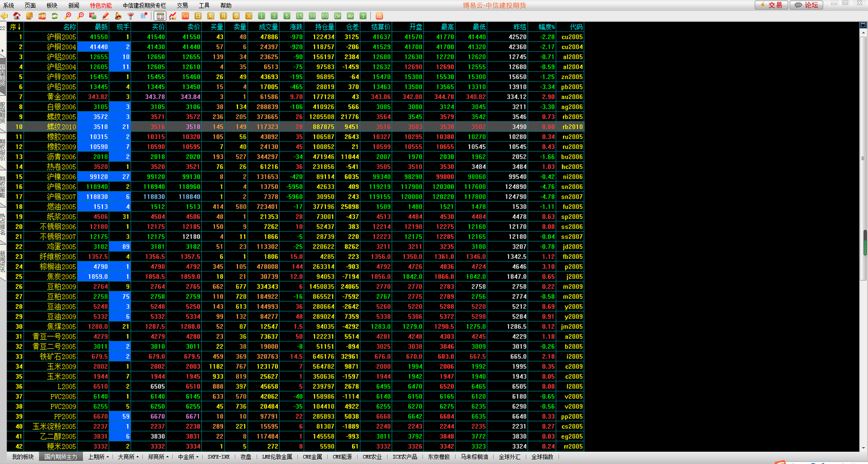The height and width of the screenshot is (464, 868).
Task: Open the red home icon
Action: coord(16,16)
